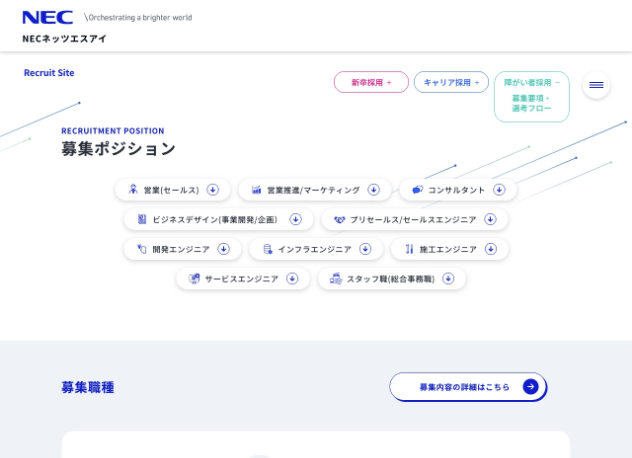Click the document icon for ビジネスデザイン

[x=142, y=219]
